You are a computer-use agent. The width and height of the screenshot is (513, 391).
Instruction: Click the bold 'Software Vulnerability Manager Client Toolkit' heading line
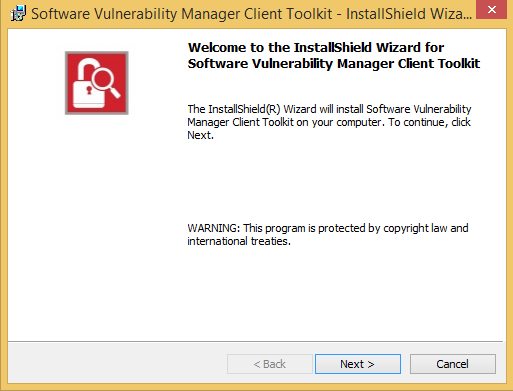point(334,64)
